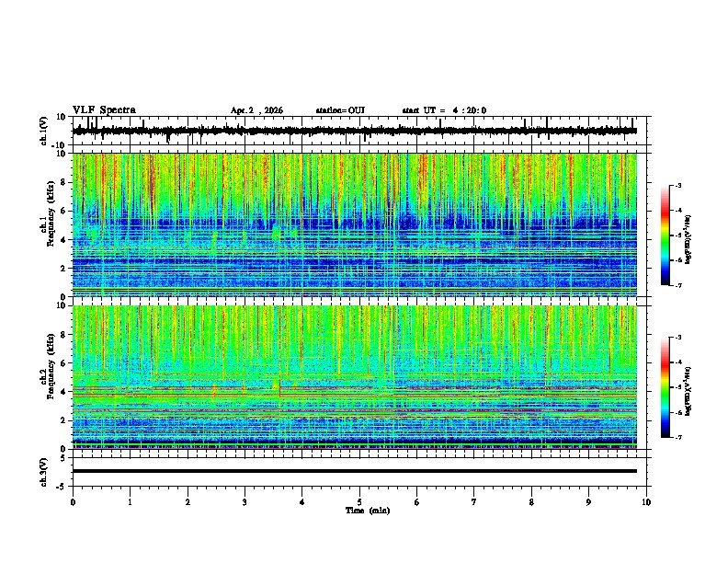The height and width of the screenshot is (563, 728).
Task: Click the log(PSD) label beside ch.1 colorbar
Action: tap(688, 239)
